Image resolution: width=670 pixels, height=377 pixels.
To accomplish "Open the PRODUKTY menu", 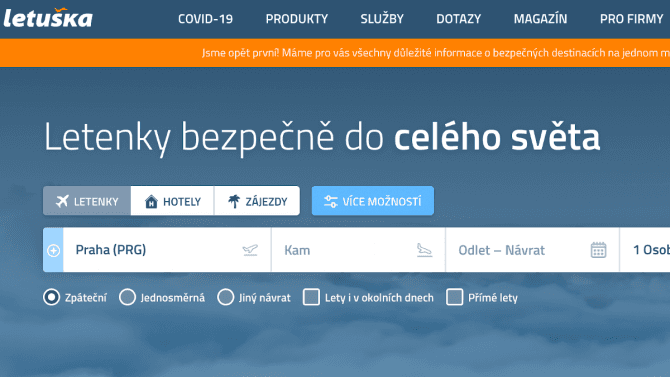I will pyautogui.click(x=297, y=19).
